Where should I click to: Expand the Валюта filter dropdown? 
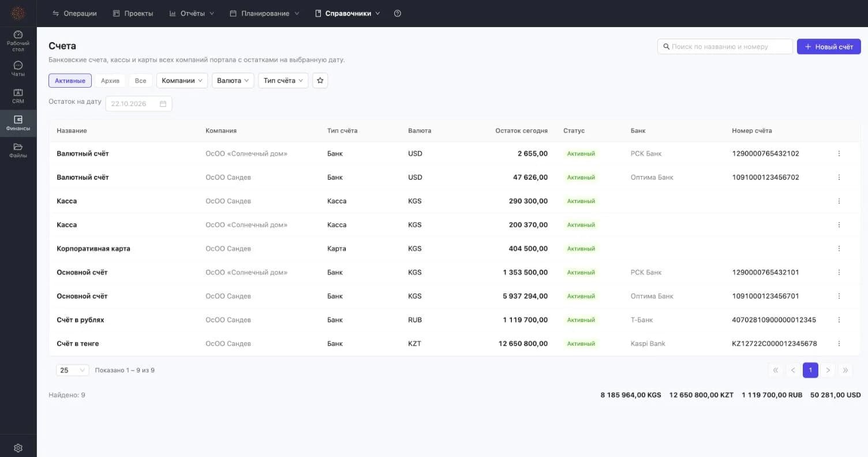pyautogui.click(x=233, y=81)
